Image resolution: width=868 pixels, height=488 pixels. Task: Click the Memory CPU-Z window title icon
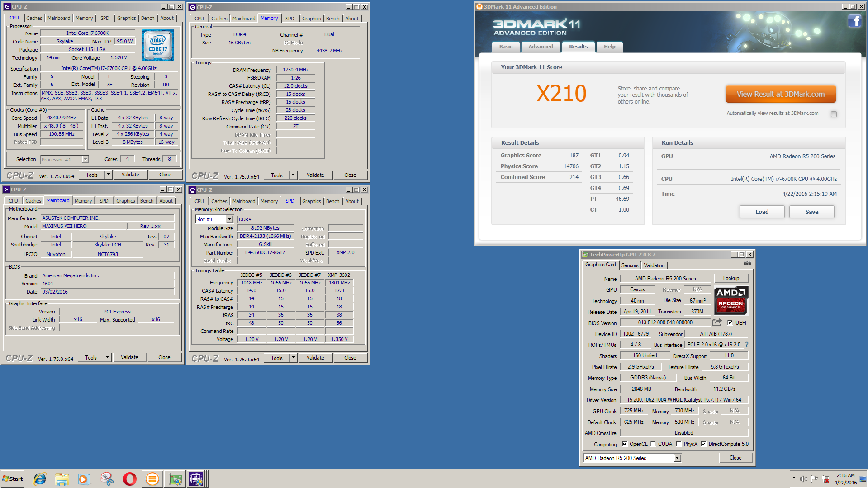pos(192,7)
